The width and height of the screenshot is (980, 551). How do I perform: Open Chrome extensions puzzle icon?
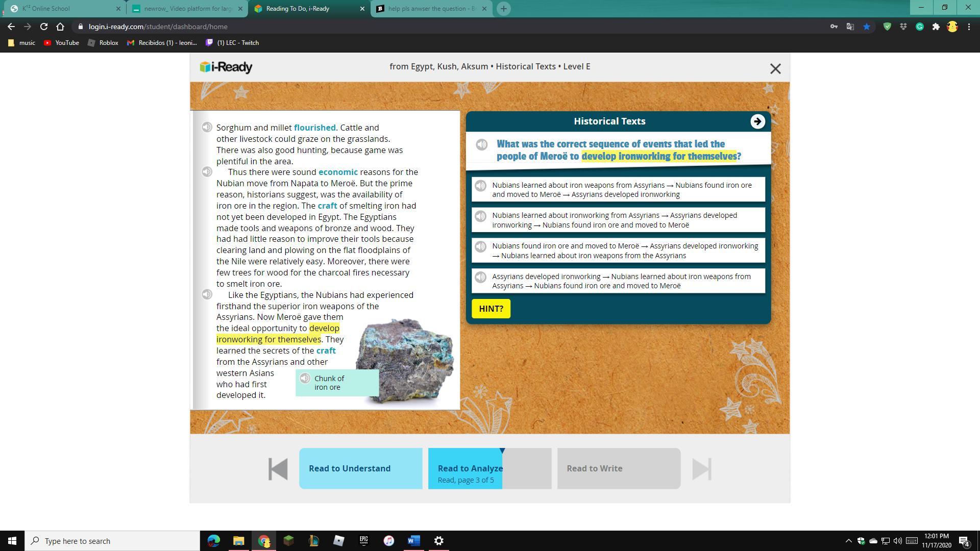coord(936,27)
